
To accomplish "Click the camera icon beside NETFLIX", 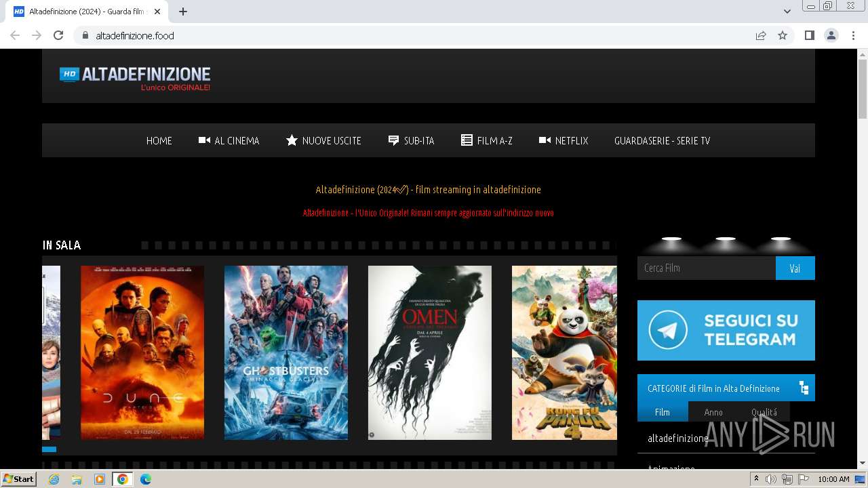I will coord(545,140).
